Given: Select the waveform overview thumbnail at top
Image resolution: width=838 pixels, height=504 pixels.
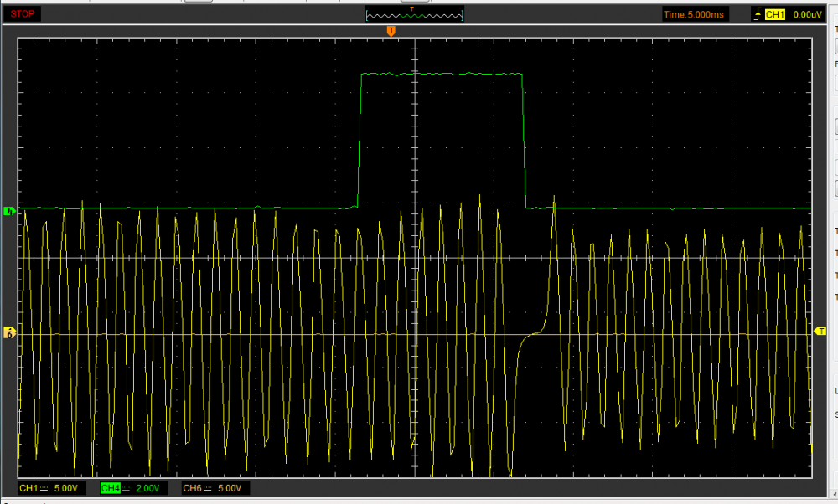Looking at the screenshot, I should click(x=414, y=14).
